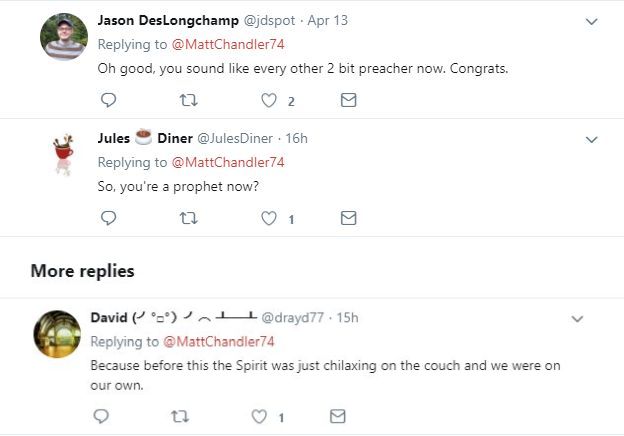Retweet Jules Diner's prophet tweet
The image size is (624, 436).
click(188, 218)
